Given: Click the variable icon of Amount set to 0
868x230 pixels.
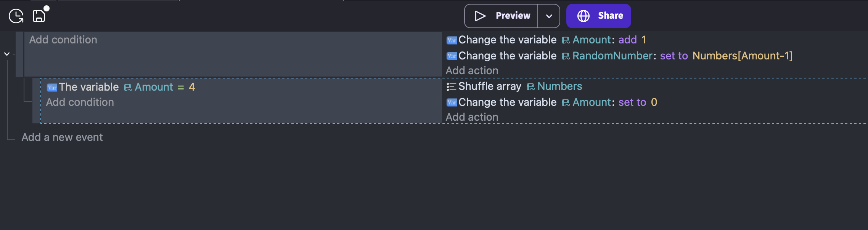Looking at the screenshot, I should [452, 102].
